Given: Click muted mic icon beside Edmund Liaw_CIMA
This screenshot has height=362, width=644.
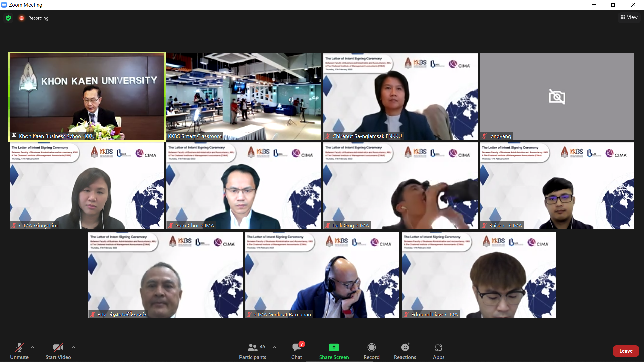Looking at the screenshot, I should pyautogui.click(x=406, y=314).
